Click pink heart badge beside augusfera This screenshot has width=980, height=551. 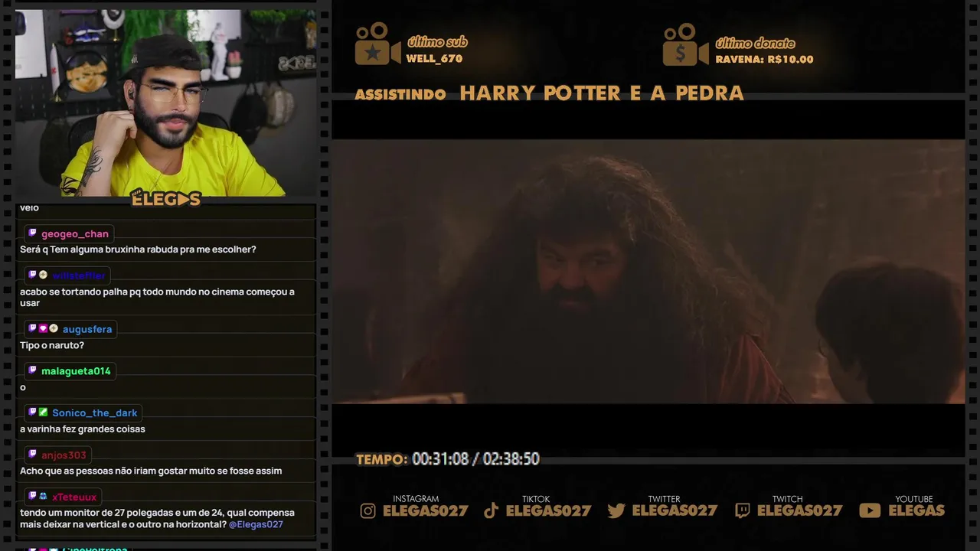point(43,328)
